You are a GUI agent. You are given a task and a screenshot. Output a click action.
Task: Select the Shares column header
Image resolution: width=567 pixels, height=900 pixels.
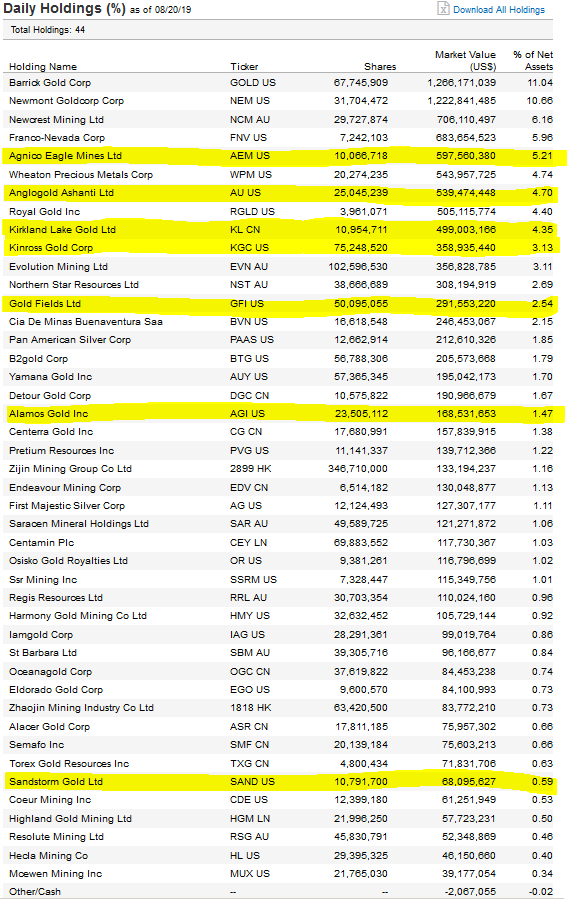(x=380, y=67)
